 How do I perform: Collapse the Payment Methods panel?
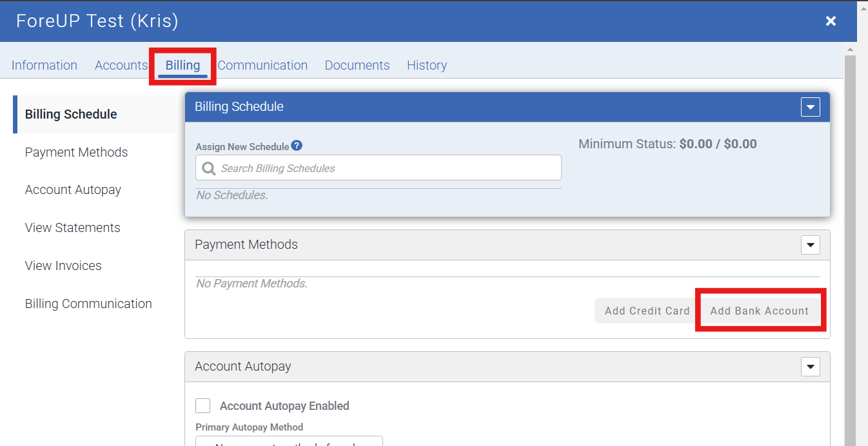point(810,245)
